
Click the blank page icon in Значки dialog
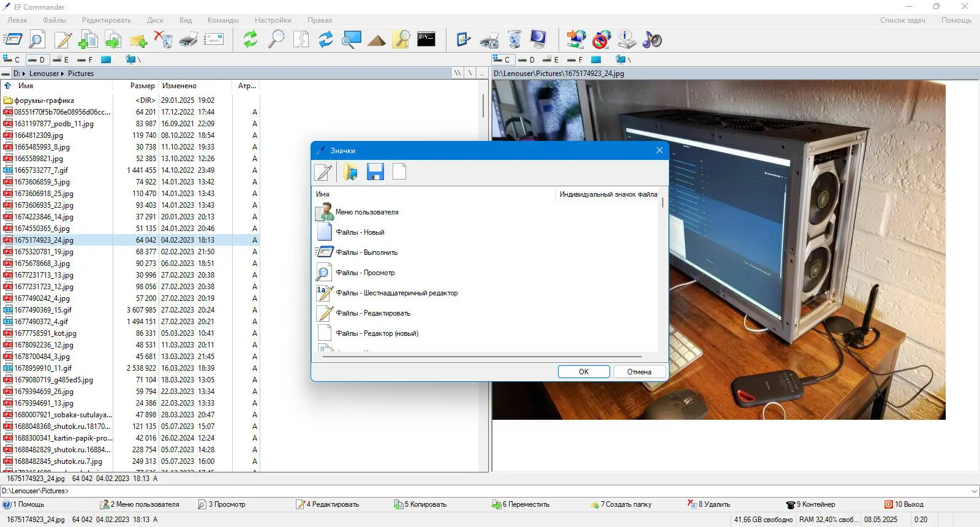click(x=399, y=172)
